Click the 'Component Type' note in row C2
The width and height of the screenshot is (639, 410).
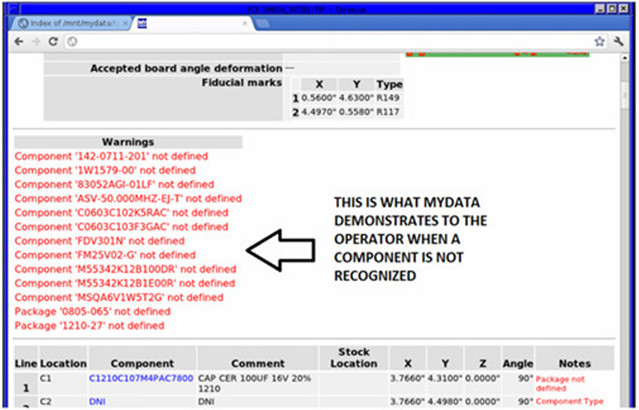pos(570,401)
